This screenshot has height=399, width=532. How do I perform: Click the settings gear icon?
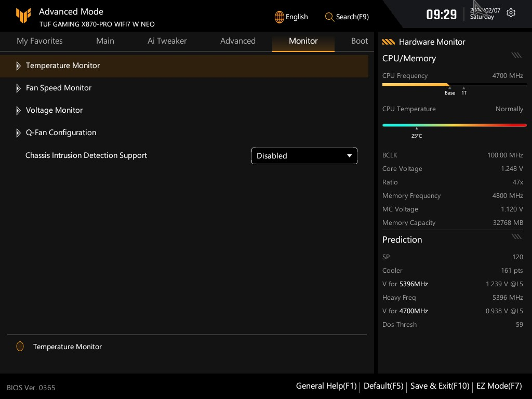(511, 13)
